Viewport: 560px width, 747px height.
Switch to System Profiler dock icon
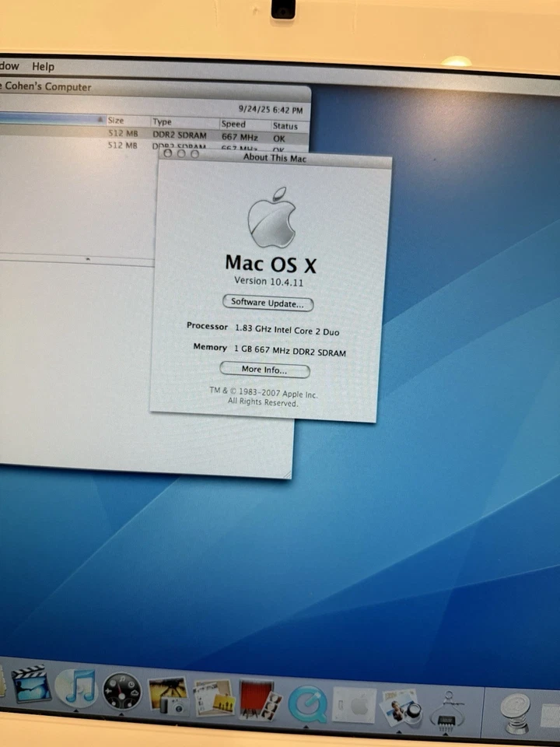tap(447, 710)
